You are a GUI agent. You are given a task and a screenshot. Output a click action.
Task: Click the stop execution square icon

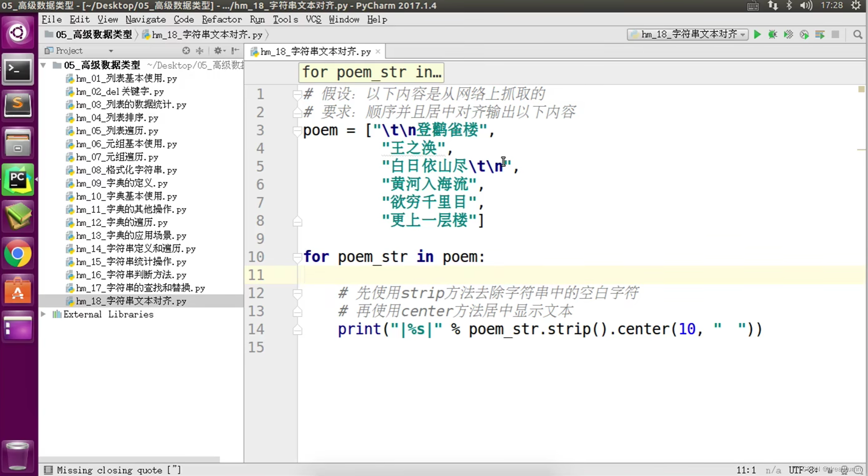coord(835,35)
